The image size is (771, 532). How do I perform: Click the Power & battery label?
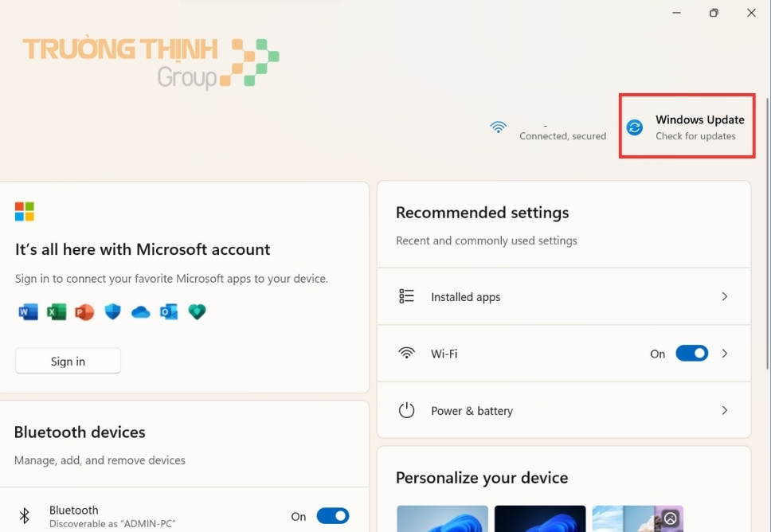click(472, 411)
